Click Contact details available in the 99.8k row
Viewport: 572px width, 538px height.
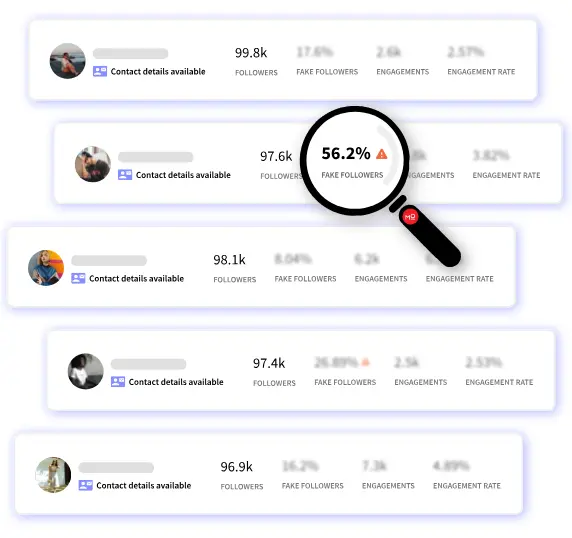(x=158, y=71)
